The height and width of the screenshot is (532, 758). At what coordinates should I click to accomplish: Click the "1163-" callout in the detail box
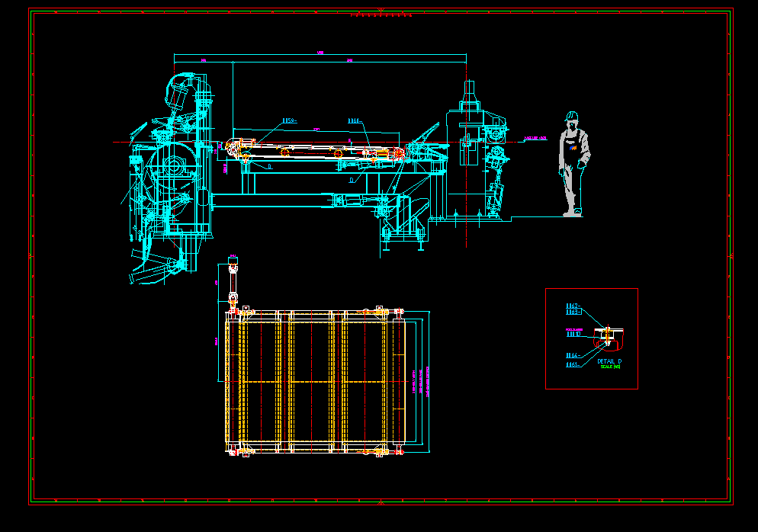pos(573,312)
